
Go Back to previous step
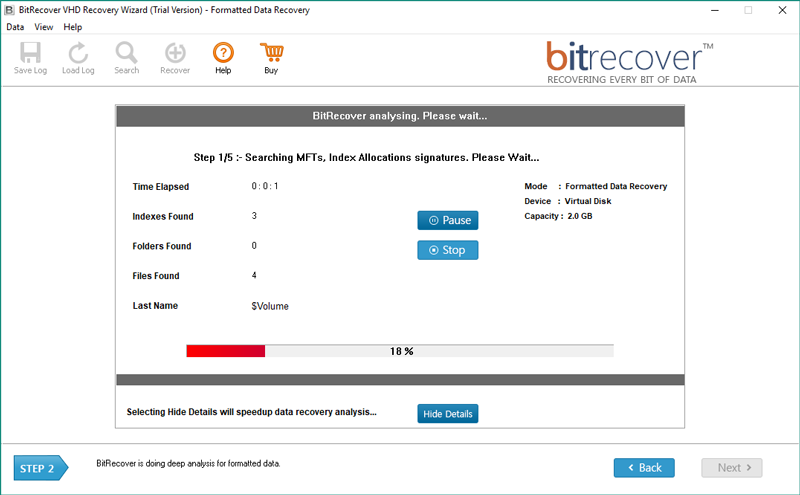[644, 467]
